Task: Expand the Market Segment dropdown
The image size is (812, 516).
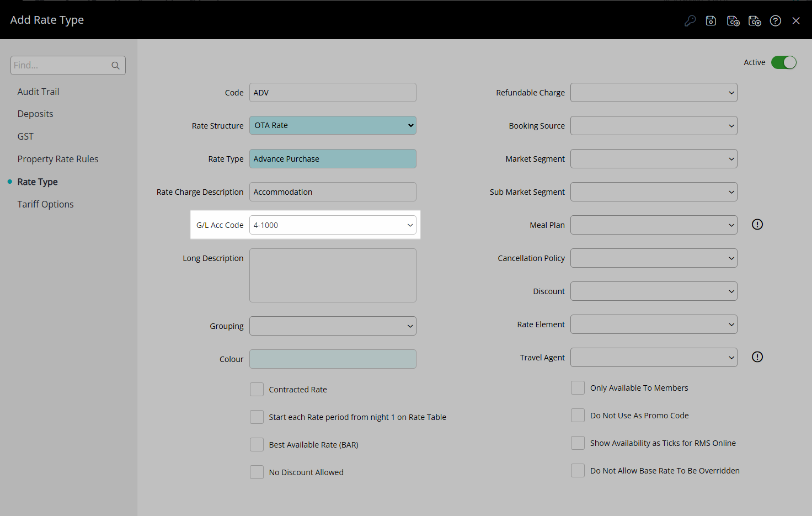Action: pos(654,159)
